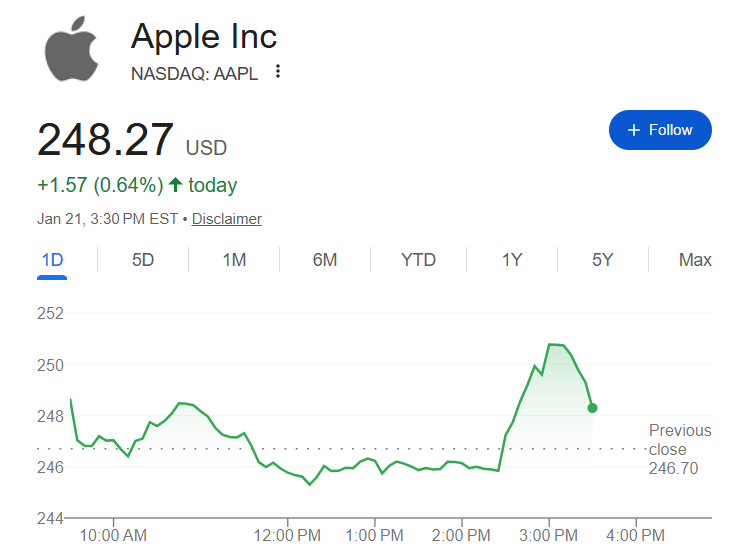
Task: Switch to the 1M chart tab
Action: pyautogui.click(x=234, y=260)
